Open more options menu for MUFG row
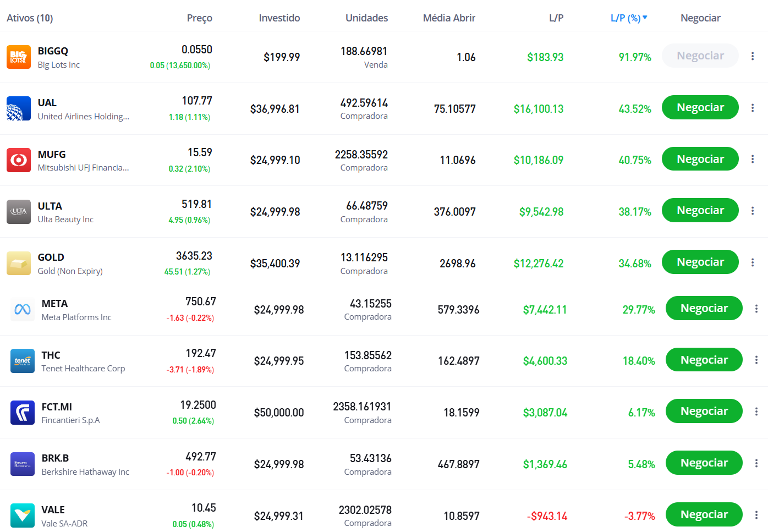 point(753,159)
